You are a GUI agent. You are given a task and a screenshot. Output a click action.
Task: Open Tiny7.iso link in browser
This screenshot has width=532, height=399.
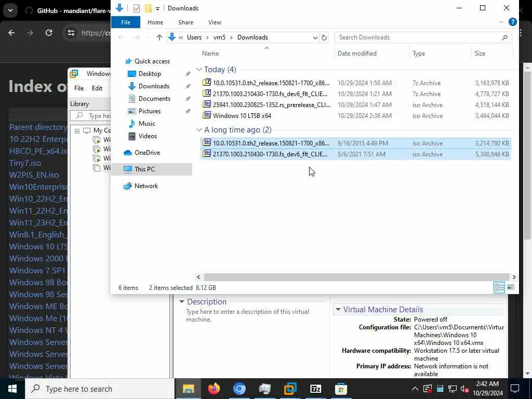tap(25, 163)
